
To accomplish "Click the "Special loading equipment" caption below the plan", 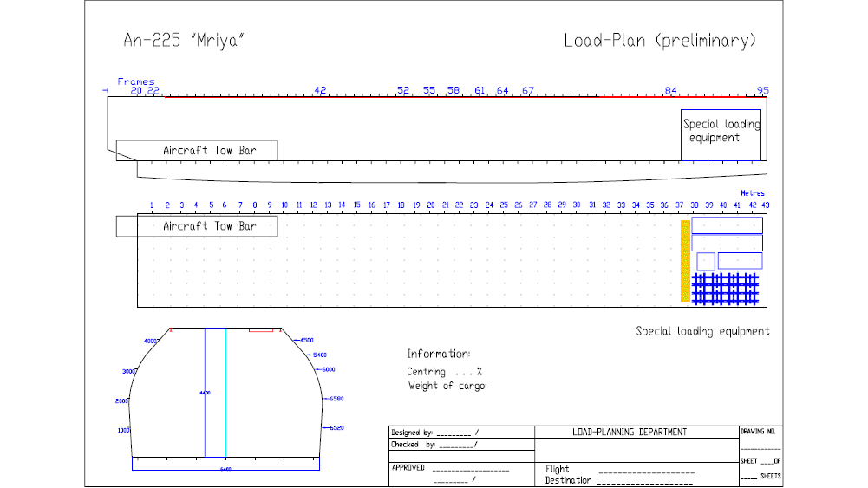I will coord(702,331).
